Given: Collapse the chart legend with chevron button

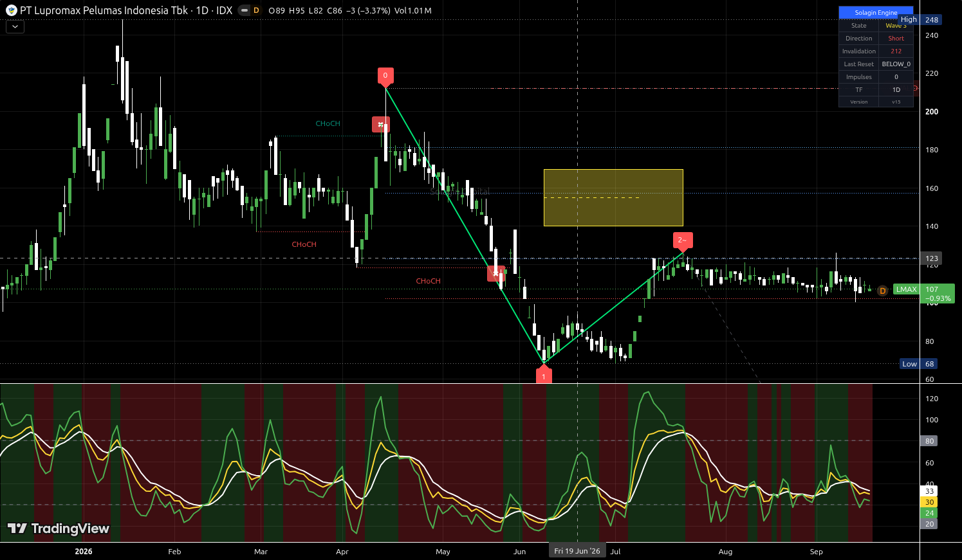Looking at the screenshot, I should pos(15,26).
